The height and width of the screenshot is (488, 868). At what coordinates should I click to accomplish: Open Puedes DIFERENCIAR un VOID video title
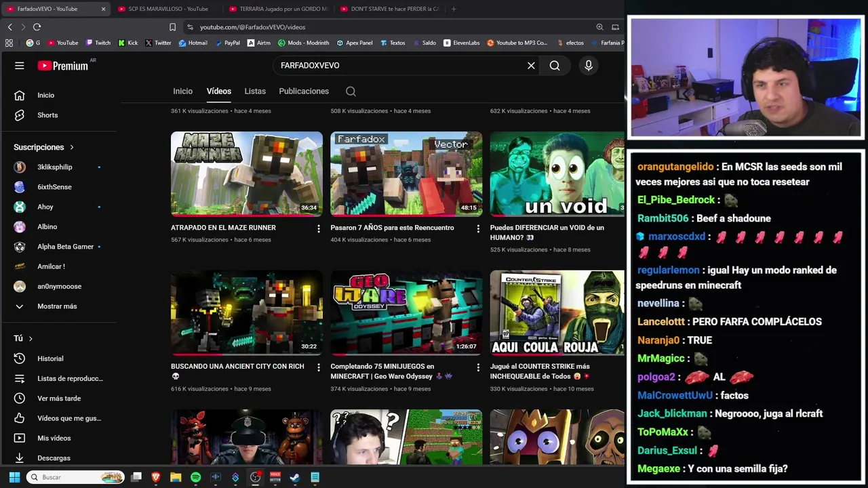coord(547,232)
